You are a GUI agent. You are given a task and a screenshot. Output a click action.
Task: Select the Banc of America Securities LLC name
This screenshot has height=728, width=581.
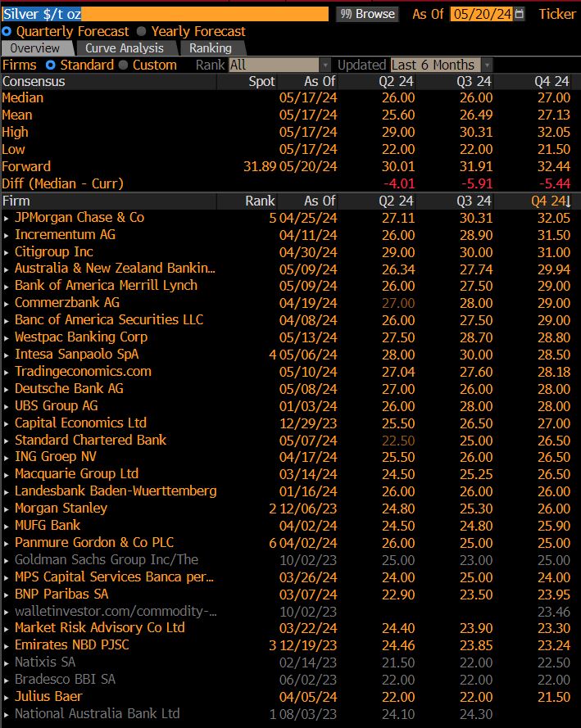point(109,320)
